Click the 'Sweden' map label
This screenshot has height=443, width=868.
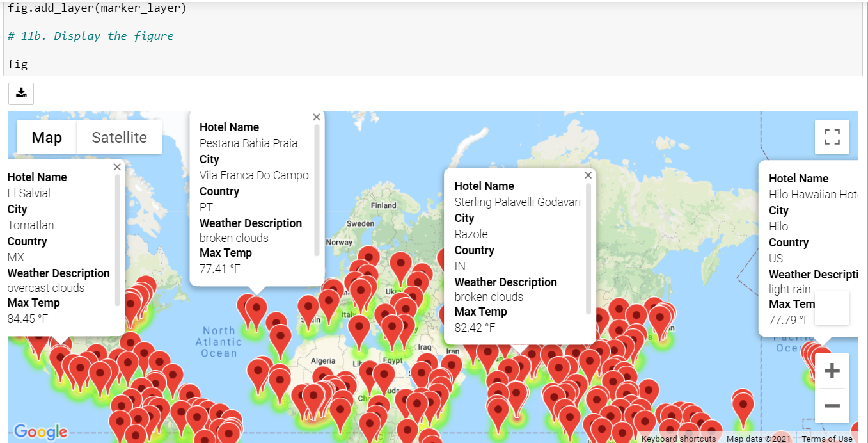coord(361,224)
